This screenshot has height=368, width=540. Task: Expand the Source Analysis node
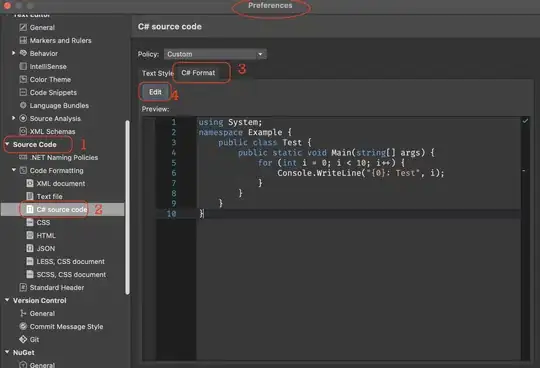tap(14, 118)
